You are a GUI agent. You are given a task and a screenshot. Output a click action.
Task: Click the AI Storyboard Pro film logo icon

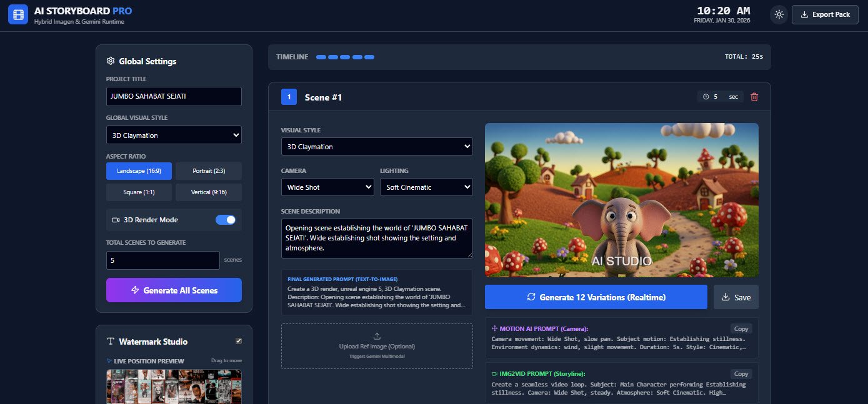point(18,14)
